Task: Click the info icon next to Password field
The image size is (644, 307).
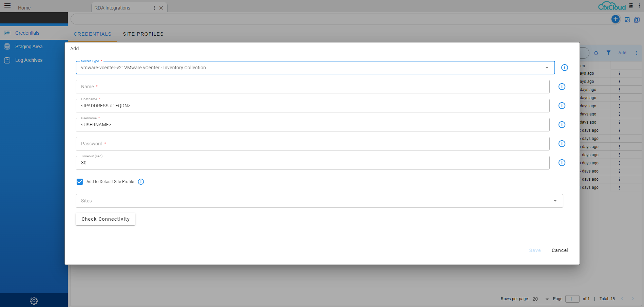Action: [x=562, y=144]
